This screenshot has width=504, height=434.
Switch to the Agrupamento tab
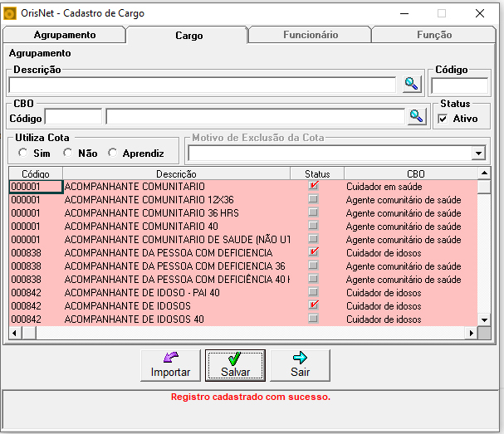65,35
